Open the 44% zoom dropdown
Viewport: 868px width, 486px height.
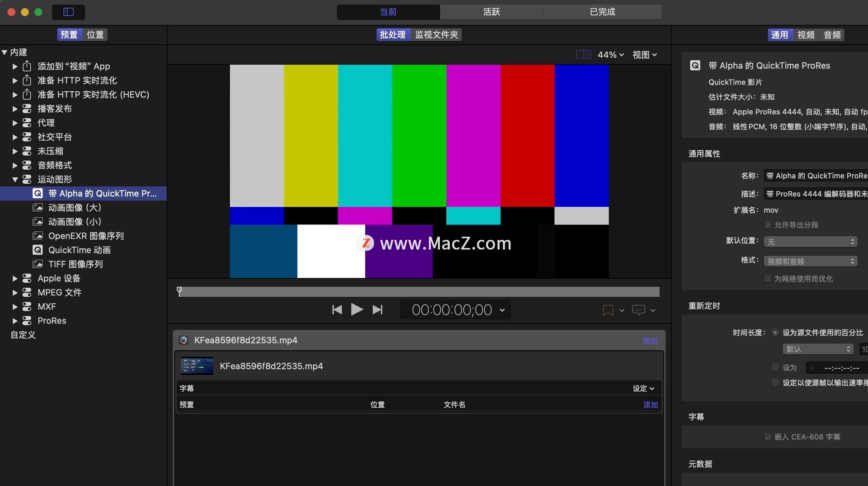coord(611,55)
